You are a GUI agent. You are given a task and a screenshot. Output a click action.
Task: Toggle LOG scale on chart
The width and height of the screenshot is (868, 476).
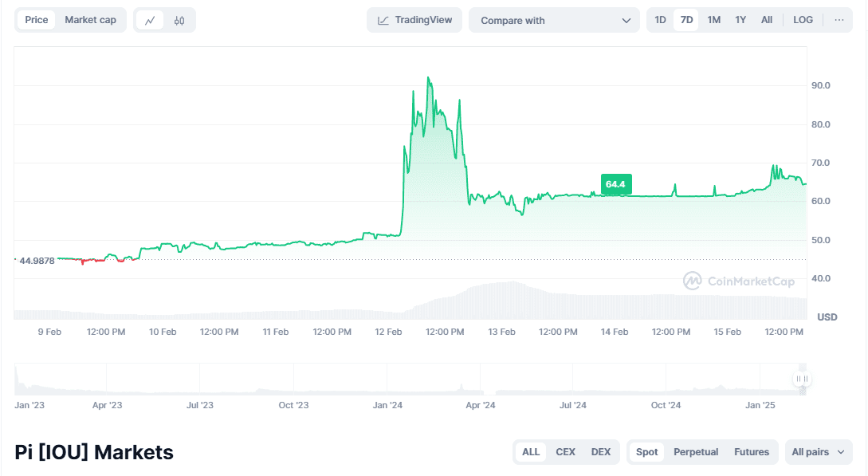pyautogui.click(x=803, y=20)
